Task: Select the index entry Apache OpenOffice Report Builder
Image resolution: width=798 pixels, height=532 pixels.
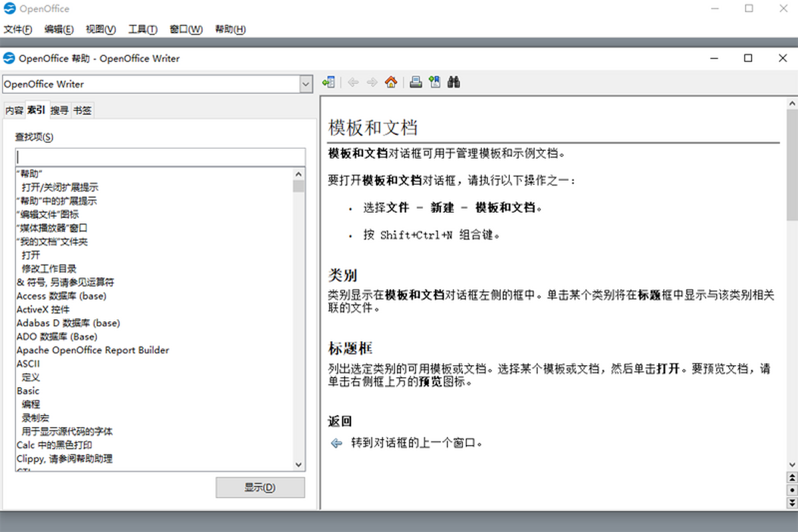Action: coord(93,350)
